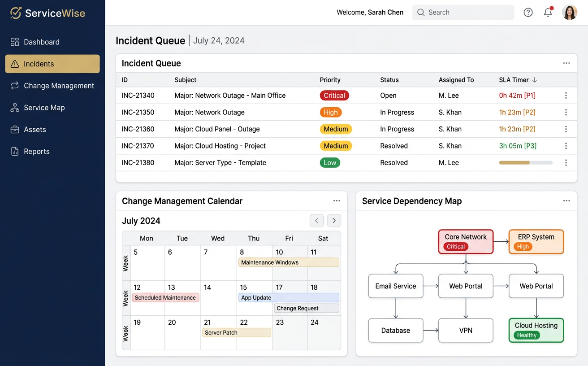Go to previous month in calendar
This screenshot has width=588, height=366.
tap(316, 221)
